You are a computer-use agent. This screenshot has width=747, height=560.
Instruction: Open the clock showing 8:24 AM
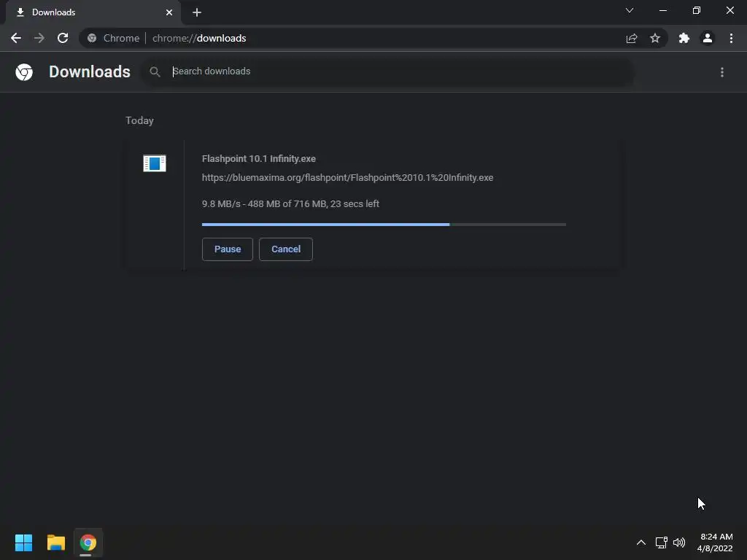[715, 542]
